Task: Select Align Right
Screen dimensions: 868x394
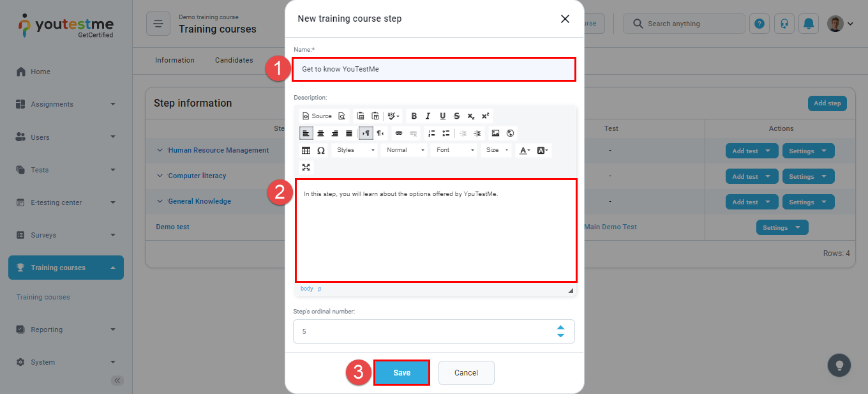Action: point(334,133)
